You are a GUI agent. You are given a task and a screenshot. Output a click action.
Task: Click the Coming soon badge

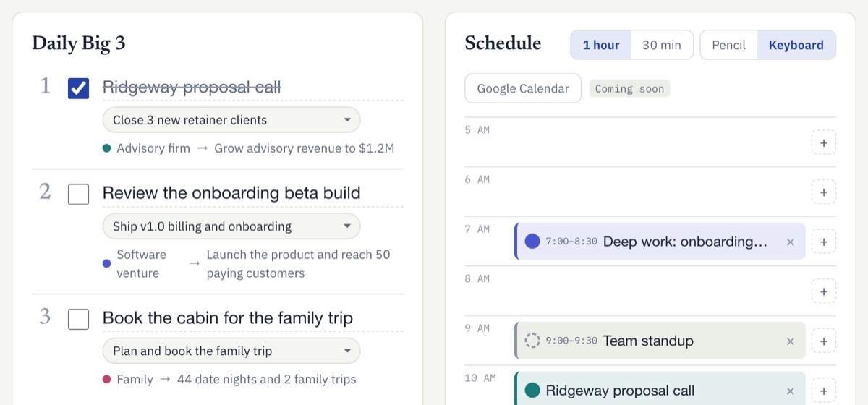pos(629,89)
